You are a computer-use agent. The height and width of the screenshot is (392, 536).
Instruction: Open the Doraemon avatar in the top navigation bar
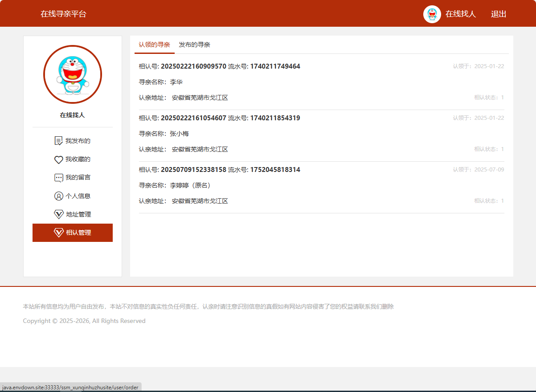[x=432, y=14]
